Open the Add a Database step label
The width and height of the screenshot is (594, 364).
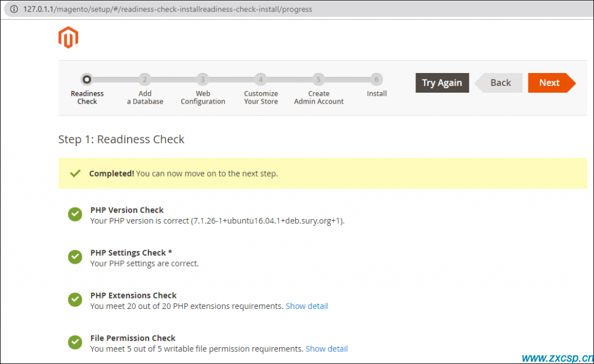(145, 97)
